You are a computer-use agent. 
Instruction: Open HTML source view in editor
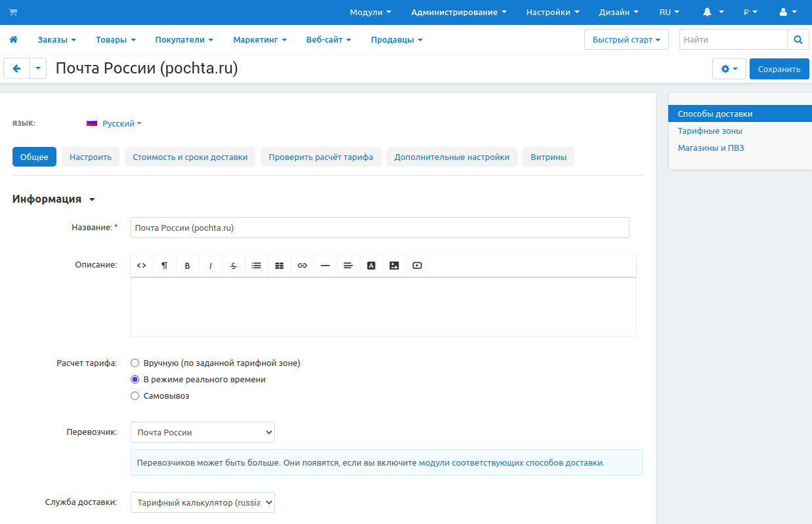pos(141,266)
